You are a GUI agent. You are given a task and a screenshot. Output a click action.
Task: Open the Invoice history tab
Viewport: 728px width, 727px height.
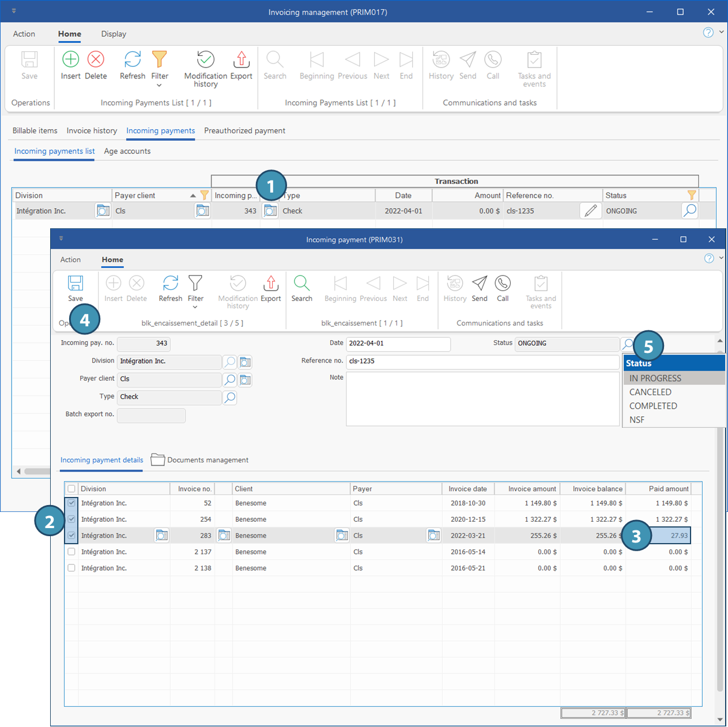click(x=92, y=131)
